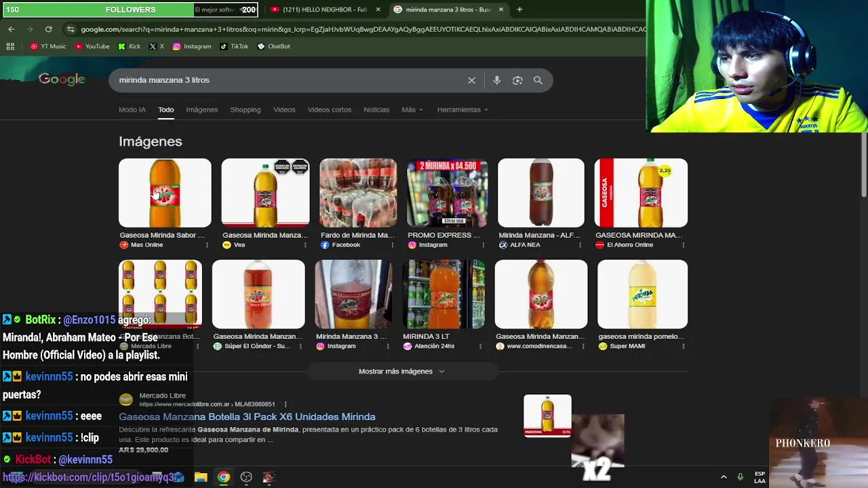Open Mercado Libre result product thumbnail
The width and height of the screenshot is (868, 488).
(x=547, y=415)
